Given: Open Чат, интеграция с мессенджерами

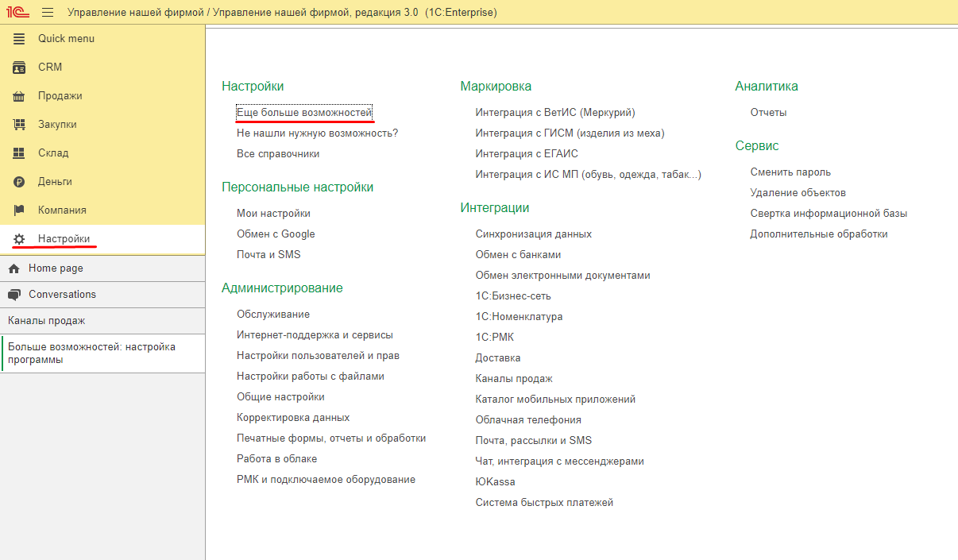Looking at the screenshot, I should [560, 462].
